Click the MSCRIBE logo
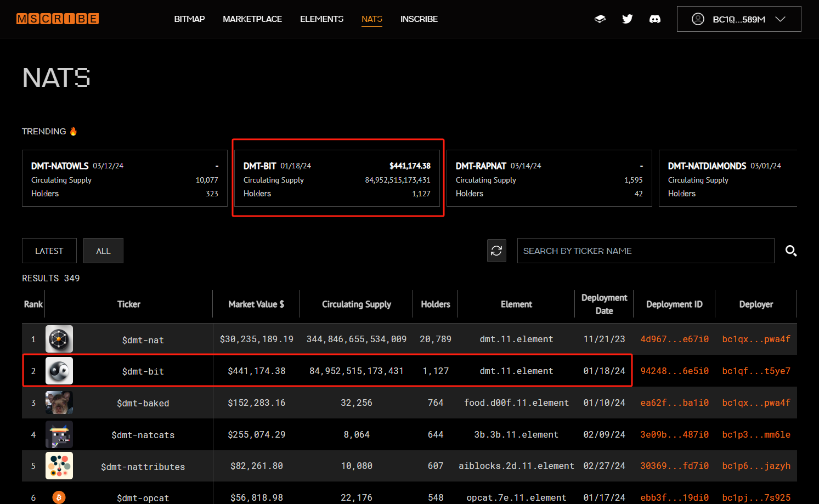Screen dimensions: 819x504 pos(58,19)
